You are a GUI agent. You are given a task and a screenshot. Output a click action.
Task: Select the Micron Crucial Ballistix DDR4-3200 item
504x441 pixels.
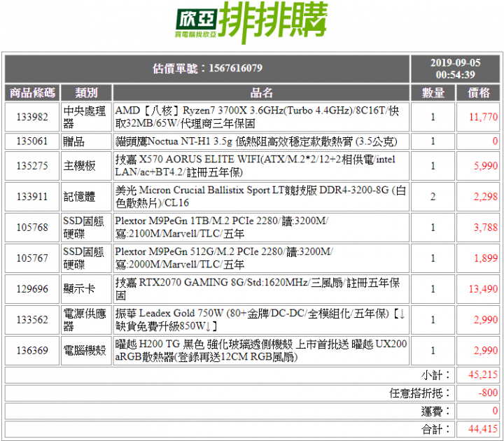pos(261,197)
